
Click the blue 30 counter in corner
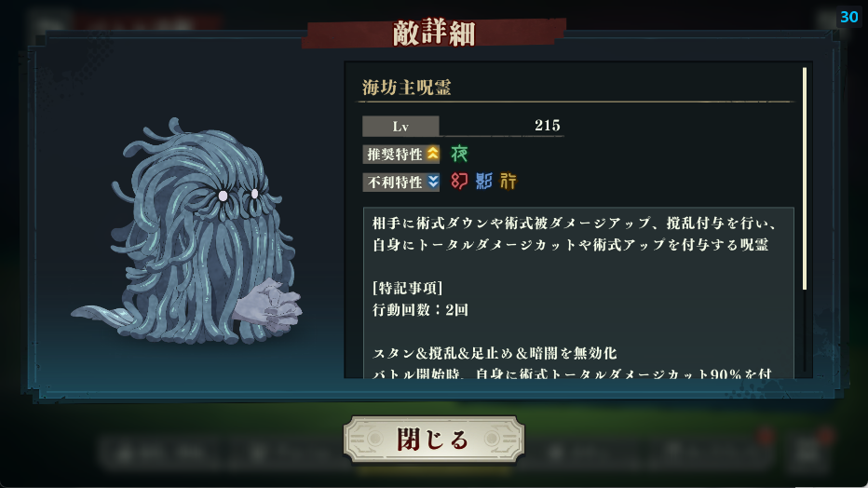point(848,17)
